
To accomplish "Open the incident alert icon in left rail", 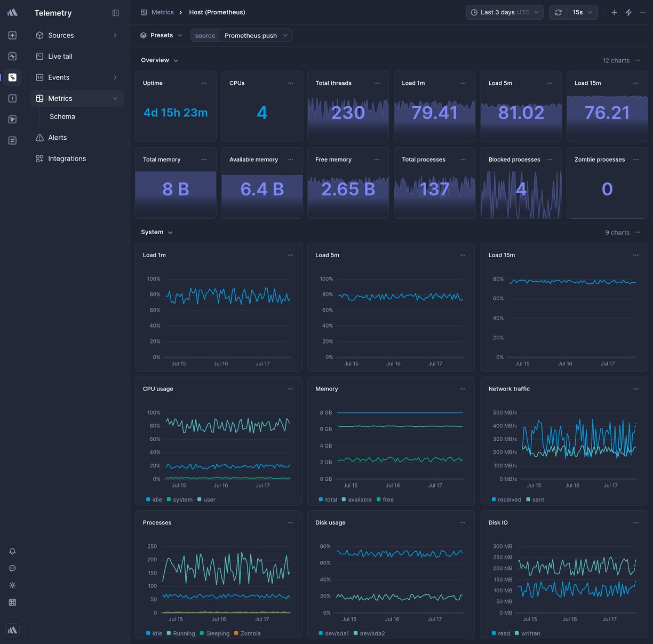I will pos(12,98).
